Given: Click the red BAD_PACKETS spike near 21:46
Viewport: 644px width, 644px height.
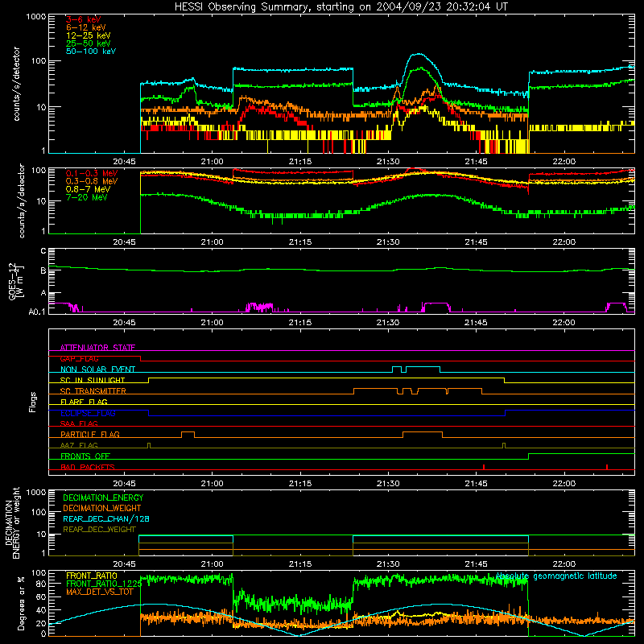Looking at the screenshot, I should coord(484,467).
